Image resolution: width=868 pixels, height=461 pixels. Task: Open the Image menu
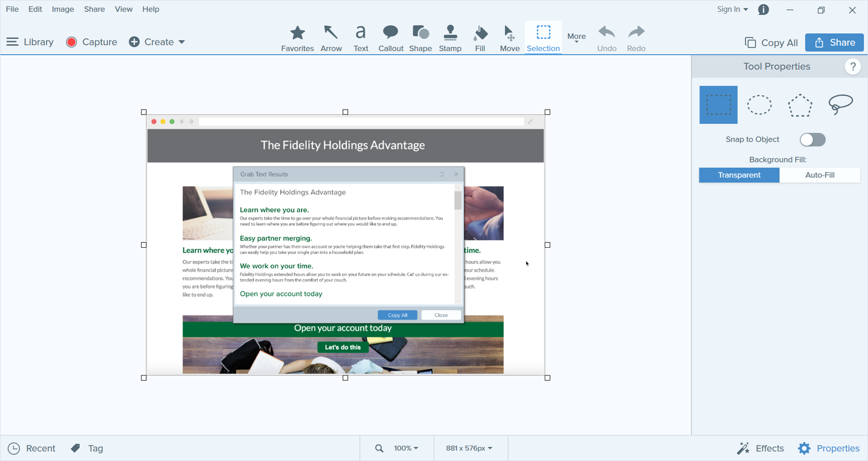click(62, 9)
